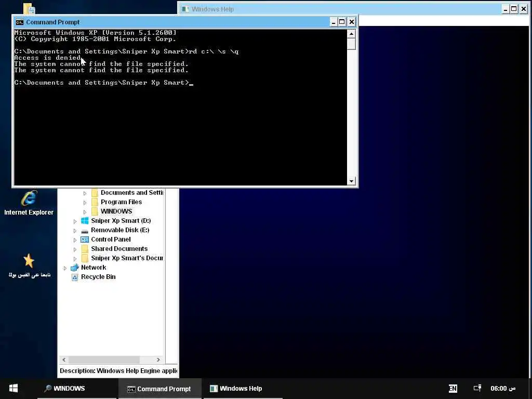532x399 pixels.
Task: Close the Windows Help window
Action: click(x=523, y=9)
